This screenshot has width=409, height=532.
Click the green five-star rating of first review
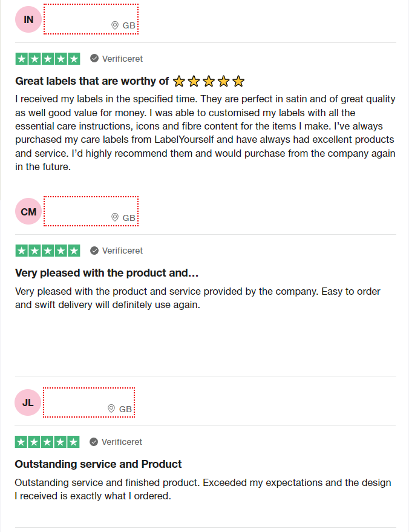[x=48, y=59]
